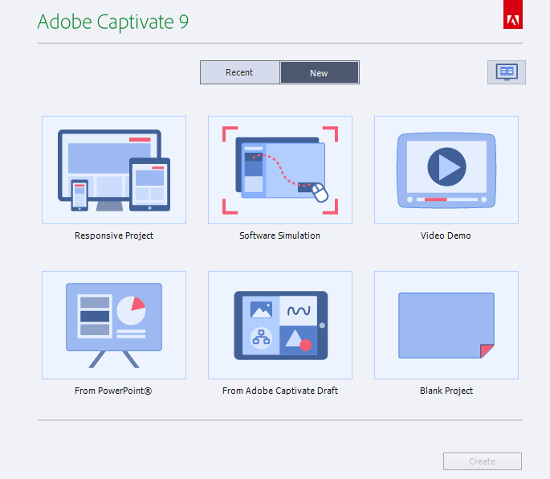Image resolution: width=550 pixels, height=479 pixels.
Task: Click the Create button
Action: 482,461
